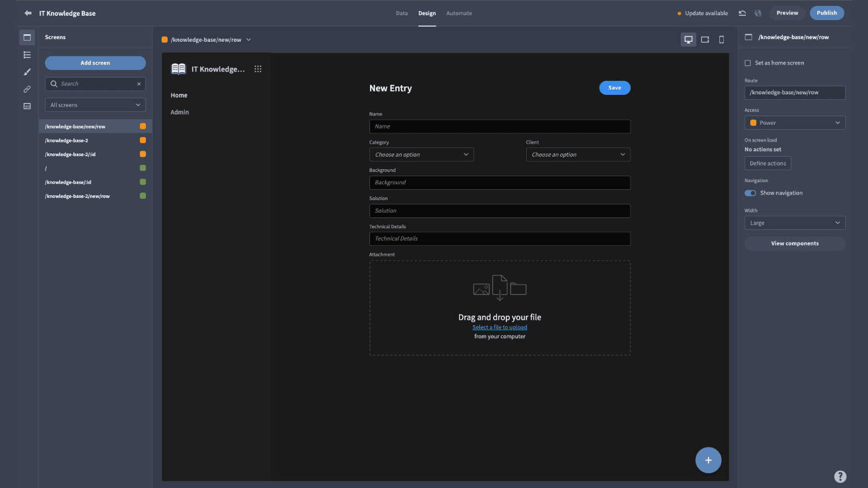This screenshot has height=488, width=868.
Task: Expand the Access Power dropdown
Action: point(795,123)
